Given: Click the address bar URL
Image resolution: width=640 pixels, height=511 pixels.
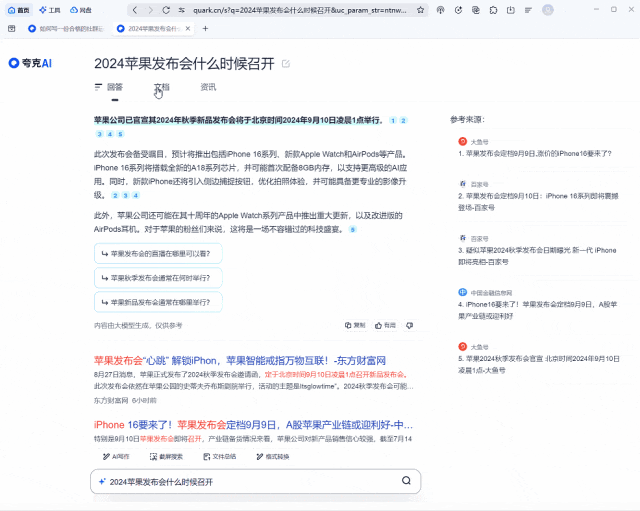Looking at the screenshot, I should point(300,10).
